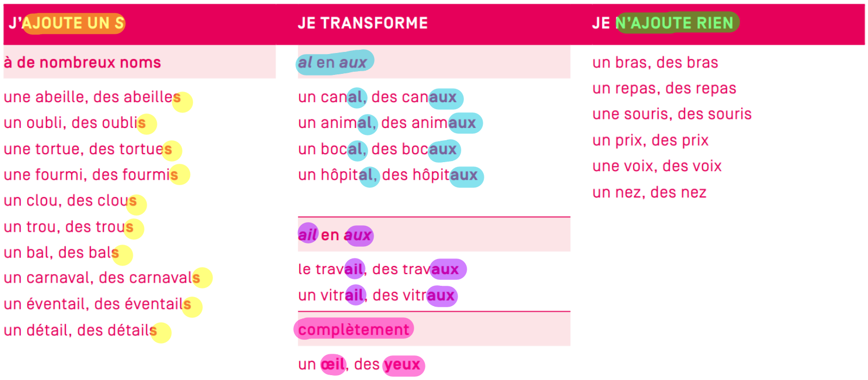Click the line "un hôpital, des hôpitaux"
The image size is (868, 380).
tap(388, 175)
